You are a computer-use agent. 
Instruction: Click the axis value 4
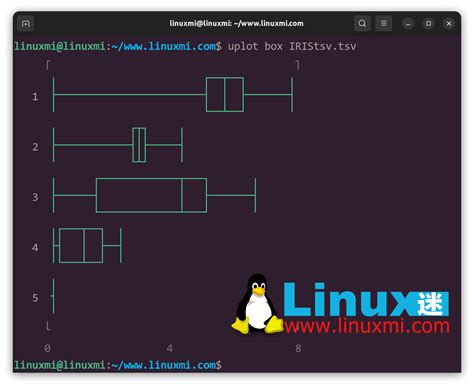[170, 348]
